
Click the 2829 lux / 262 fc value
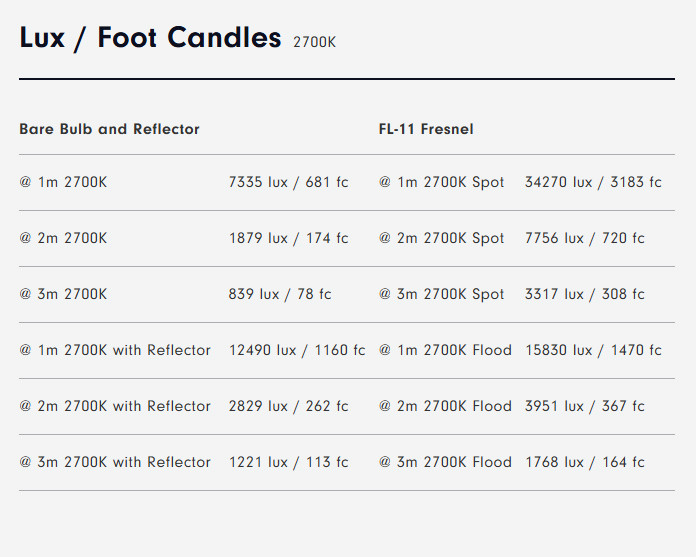289,406
